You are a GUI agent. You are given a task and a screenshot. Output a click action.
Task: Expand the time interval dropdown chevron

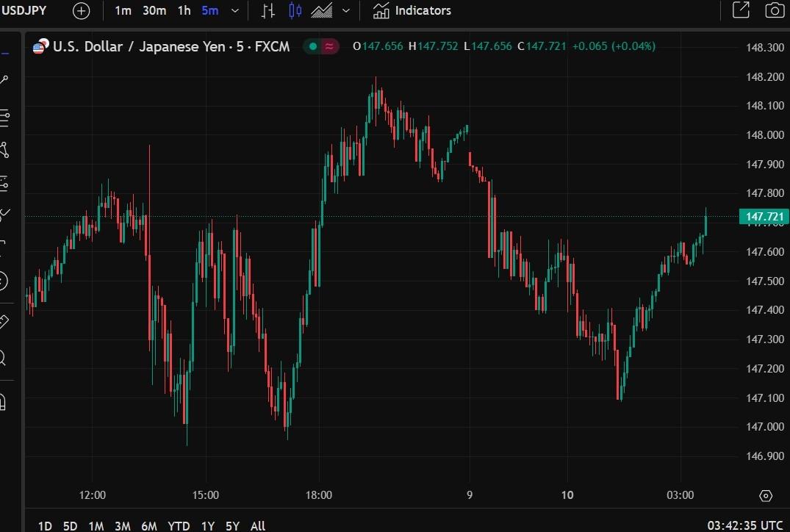click(234, 10)
